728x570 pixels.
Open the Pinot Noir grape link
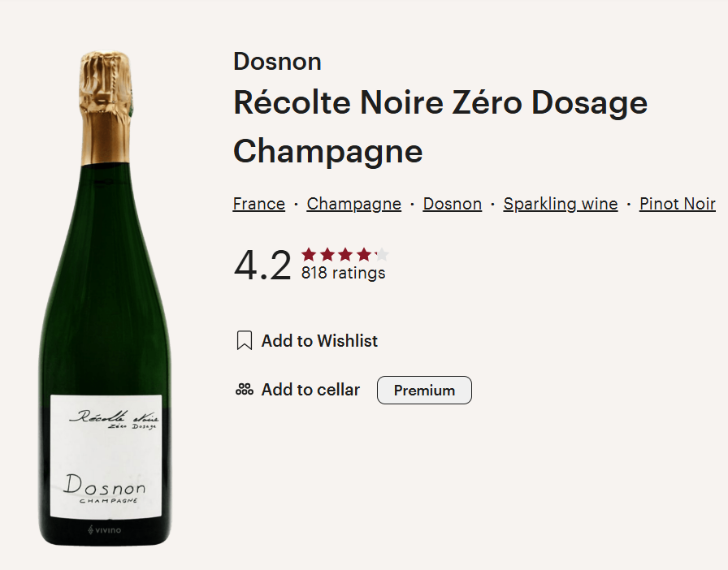point(678,204)
